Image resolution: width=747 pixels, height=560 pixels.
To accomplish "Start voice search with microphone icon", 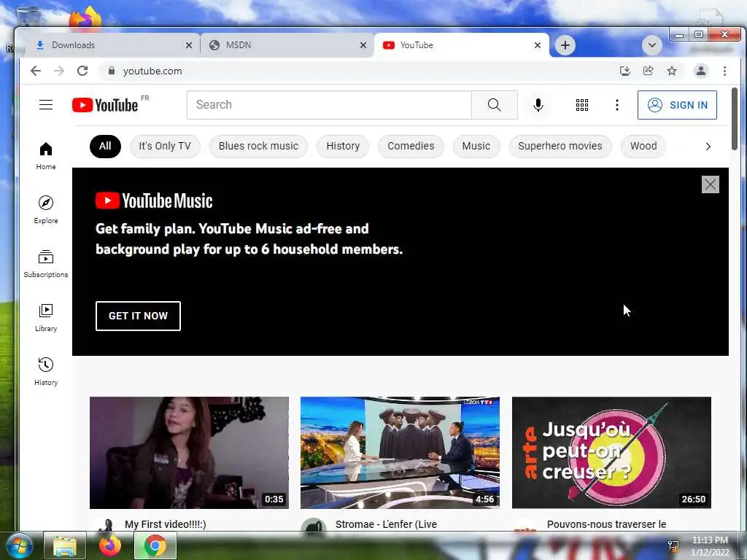I will tap(538, 105).
